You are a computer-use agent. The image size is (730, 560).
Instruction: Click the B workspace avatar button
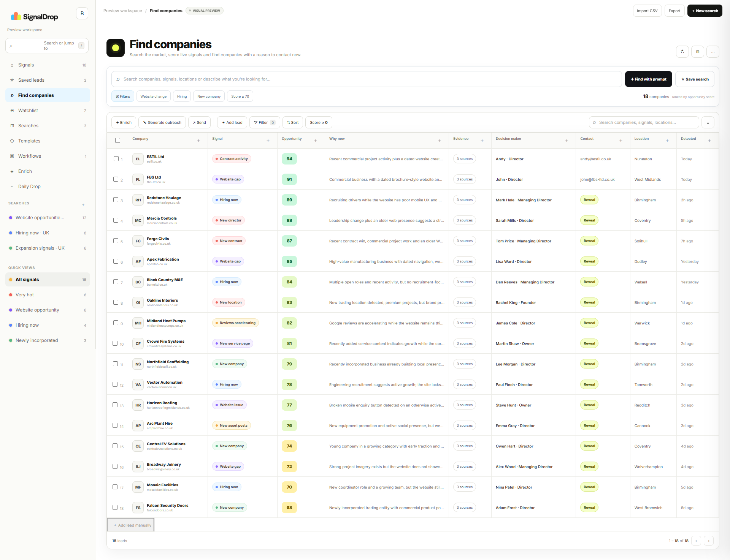coord(82,13)
